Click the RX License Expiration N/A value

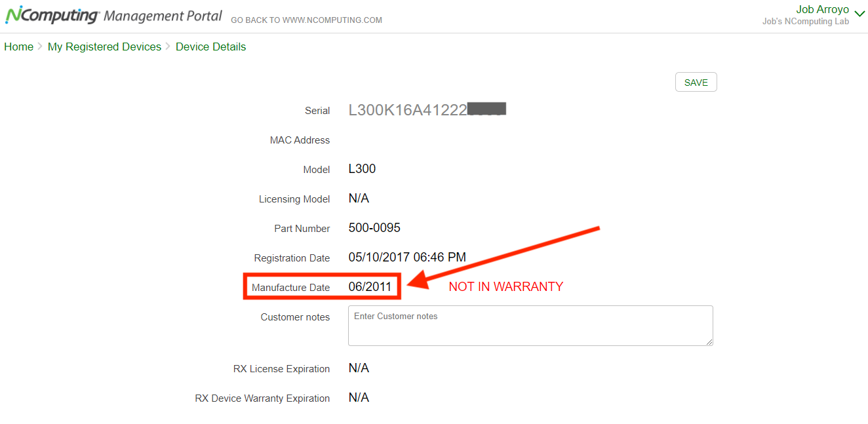pos(359,368)
